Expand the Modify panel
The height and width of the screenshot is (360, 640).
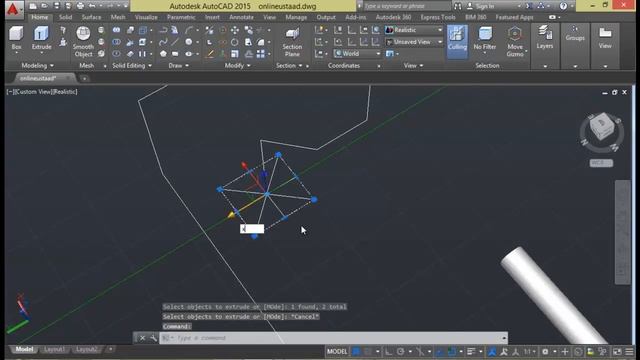(238, 65)
